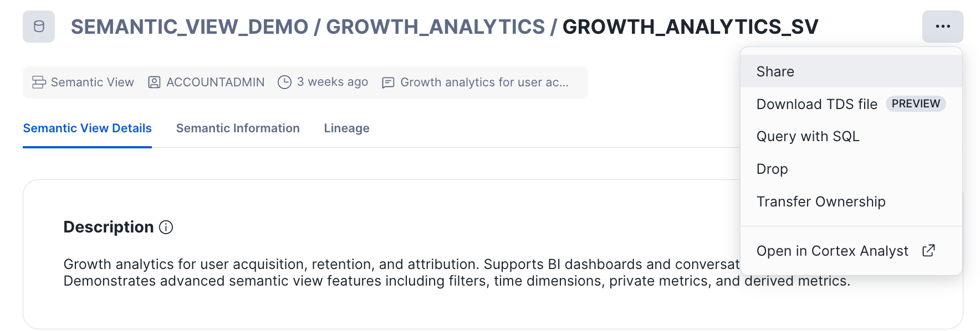
Task: Switch to the Semantic Information tab
Action: [238, 128]
